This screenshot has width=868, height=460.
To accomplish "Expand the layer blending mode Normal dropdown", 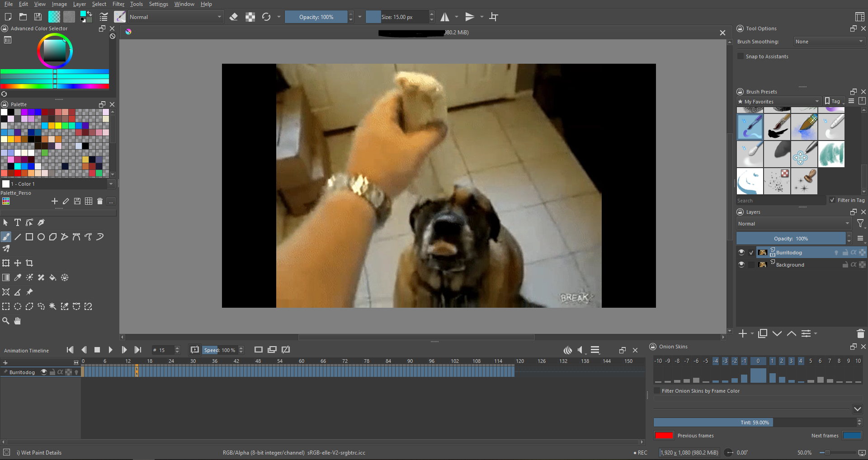I will point(793,224).
